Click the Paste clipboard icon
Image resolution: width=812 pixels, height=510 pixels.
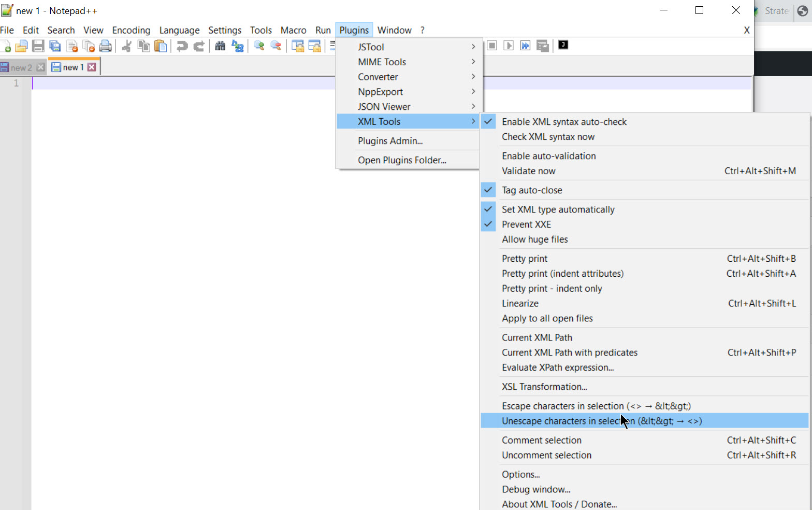click(x=161, y=47)
